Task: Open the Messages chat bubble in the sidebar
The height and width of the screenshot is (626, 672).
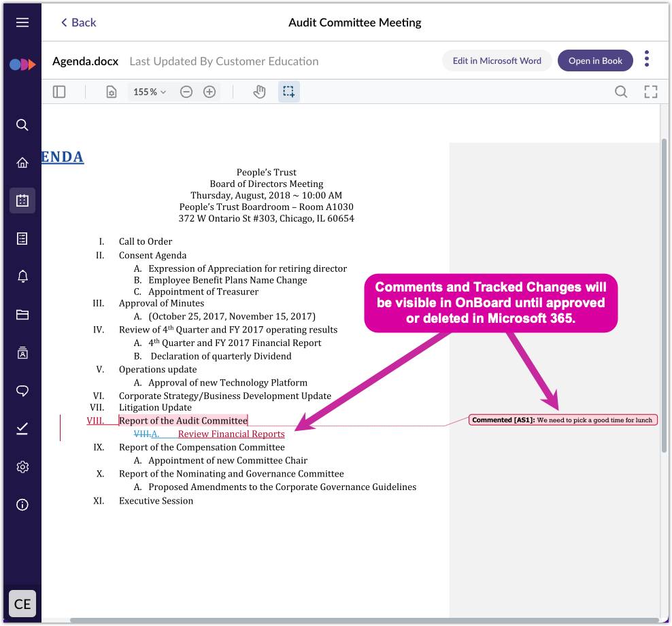Action: pyautogui.click(x=22, y=391)
